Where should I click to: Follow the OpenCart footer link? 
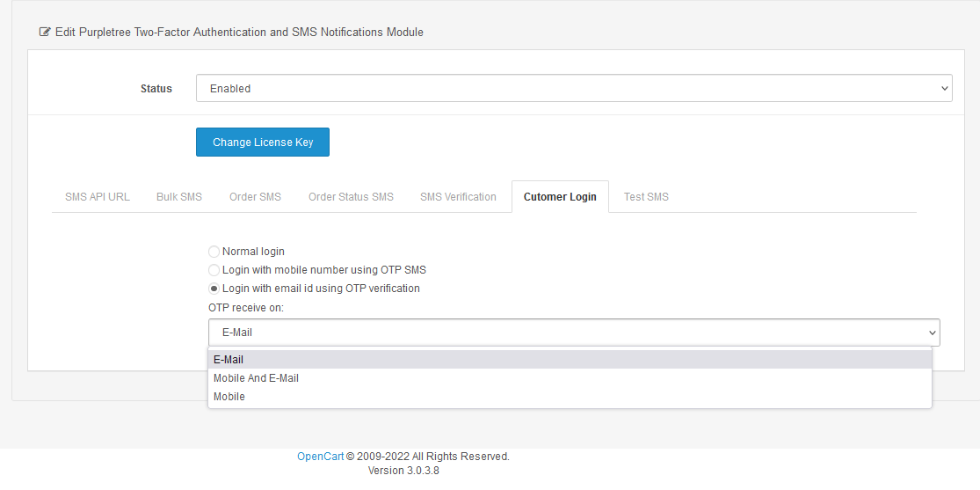pos(320,457)
